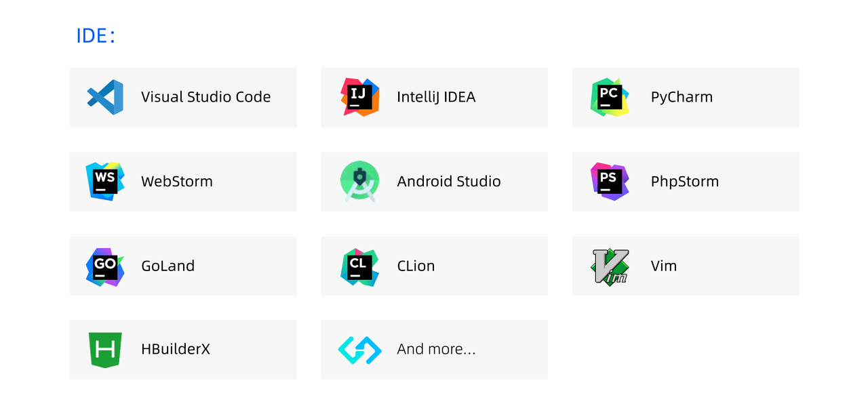
Task: Click the IDE section heading
Action: tap(96, 35)
